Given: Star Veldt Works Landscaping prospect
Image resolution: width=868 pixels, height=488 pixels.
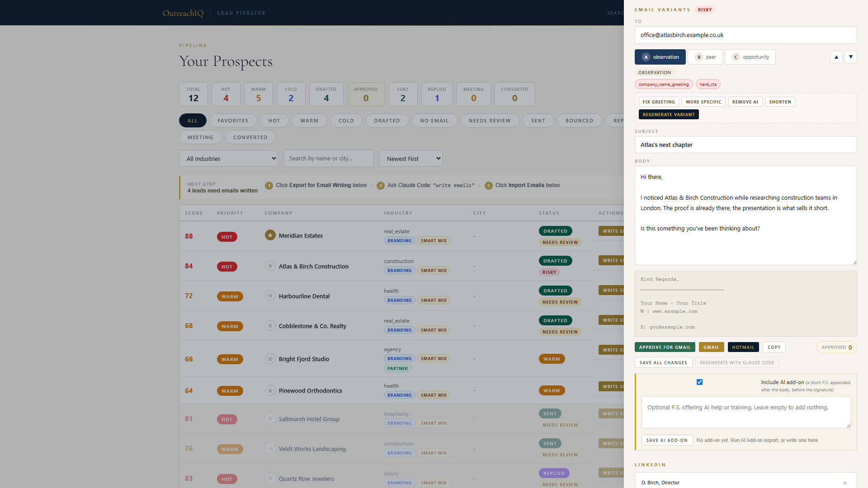Looking at the screenshot, I should pos(270,449).
